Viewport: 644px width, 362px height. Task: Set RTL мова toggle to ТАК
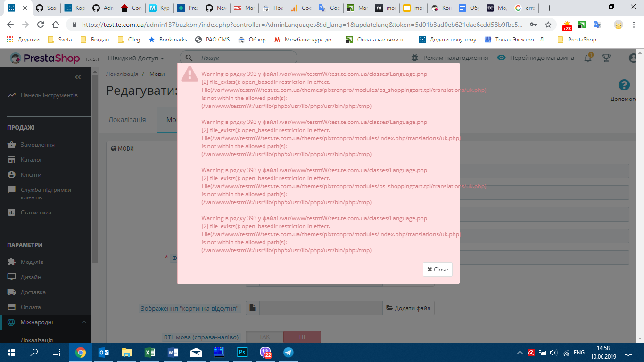point(264,337)
